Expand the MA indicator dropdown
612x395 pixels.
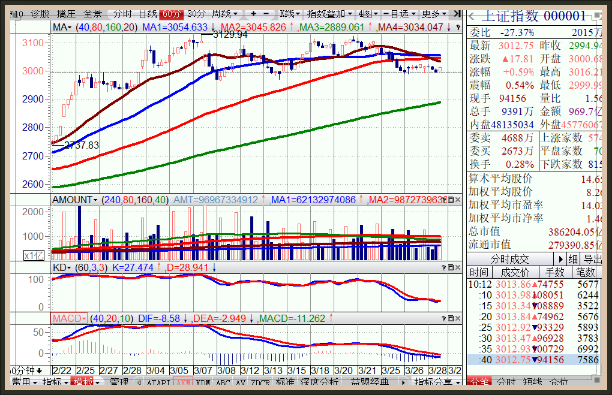[69, 27]
